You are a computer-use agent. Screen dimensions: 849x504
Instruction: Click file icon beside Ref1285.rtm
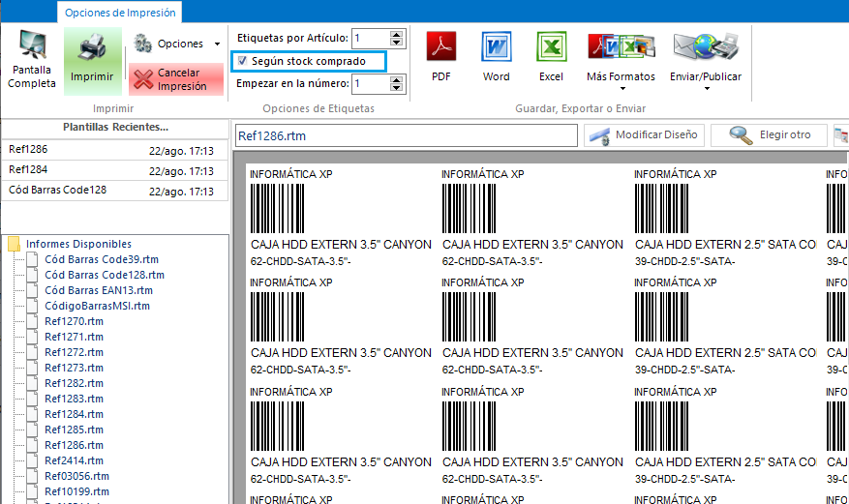tap(33, 430)
